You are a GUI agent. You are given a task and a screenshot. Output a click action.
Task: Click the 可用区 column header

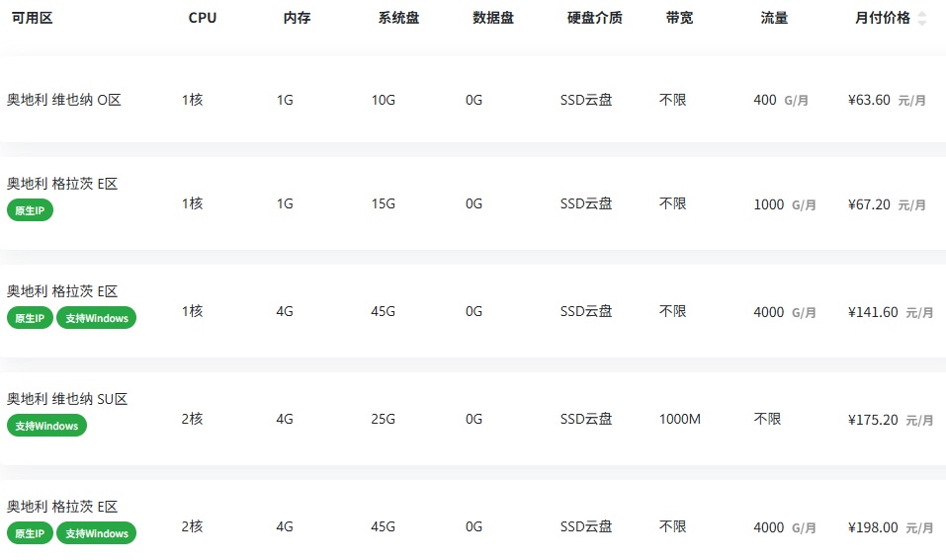click(32, 18)
